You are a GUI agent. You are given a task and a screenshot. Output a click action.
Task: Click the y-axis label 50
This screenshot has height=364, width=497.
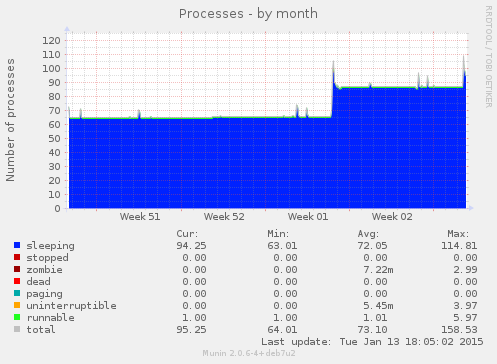coord(54,139)
